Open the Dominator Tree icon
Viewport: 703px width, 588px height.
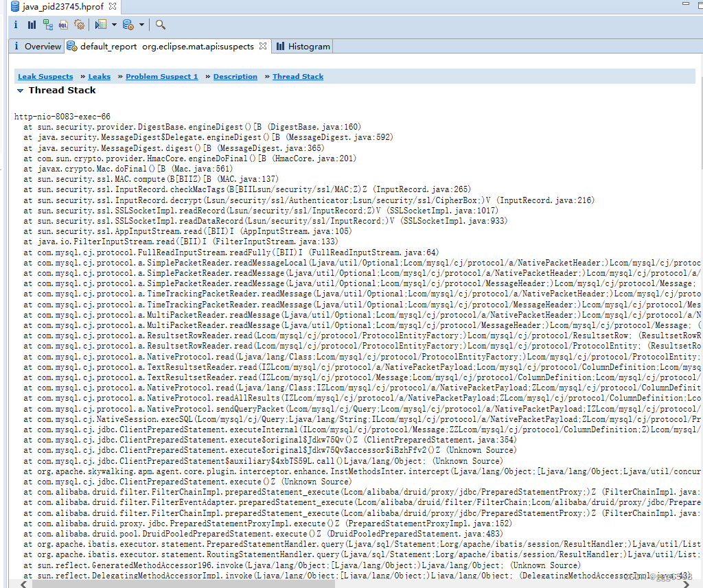[x=48, y=25]
